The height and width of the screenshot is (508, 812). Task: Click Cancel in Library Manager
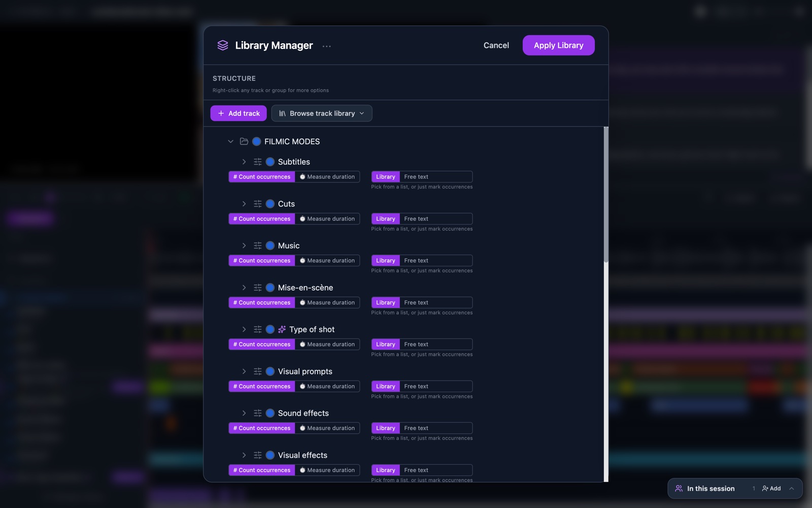tap(496, 45)
